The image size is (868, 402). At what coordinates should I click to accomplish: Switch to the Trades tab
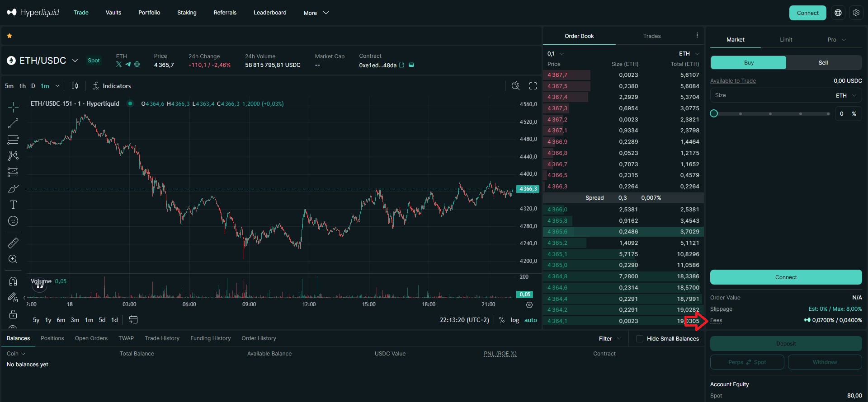(x=652, y=36)
